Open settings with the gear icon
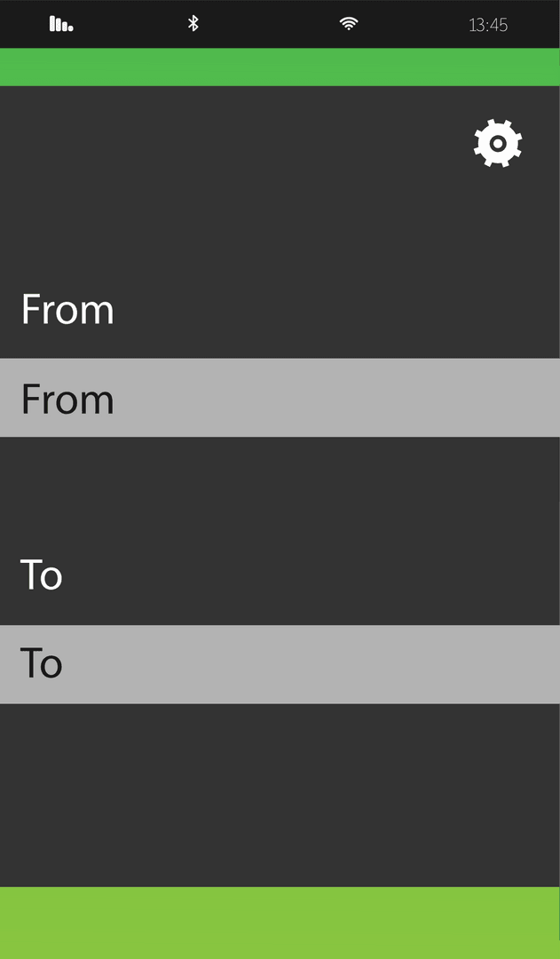 tap(498, 143)
